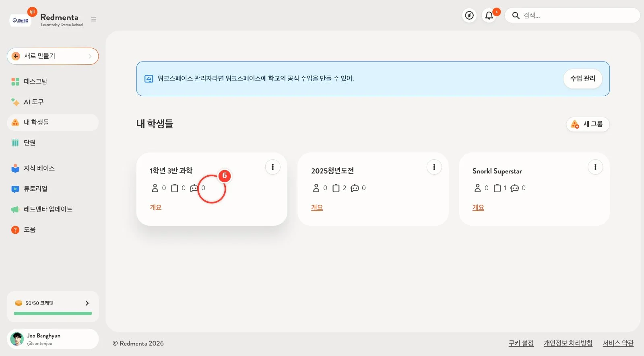Click the search magnifier icon
644x356 pixels.
click(516, 15)
